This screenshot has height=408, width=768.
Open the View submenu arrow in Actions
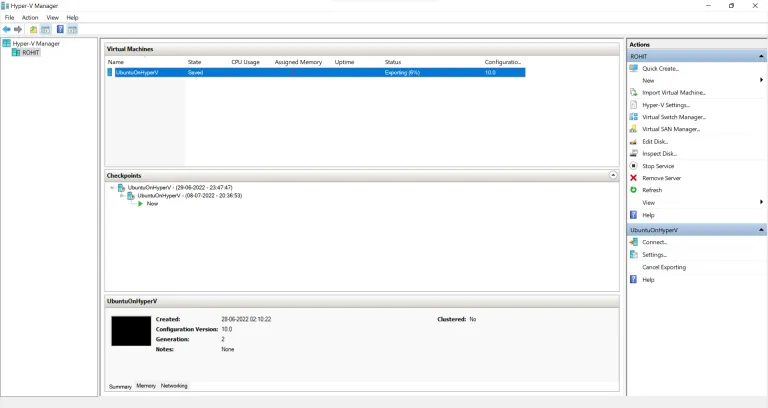click(761, 202)
